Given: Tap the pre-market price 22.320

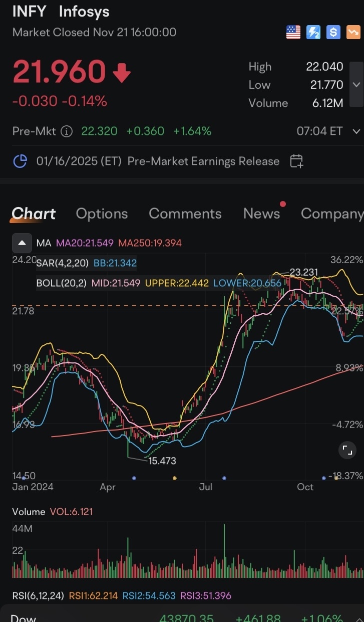Looking at the screenshot, I should pyautogui.click(x=99, y=131).
